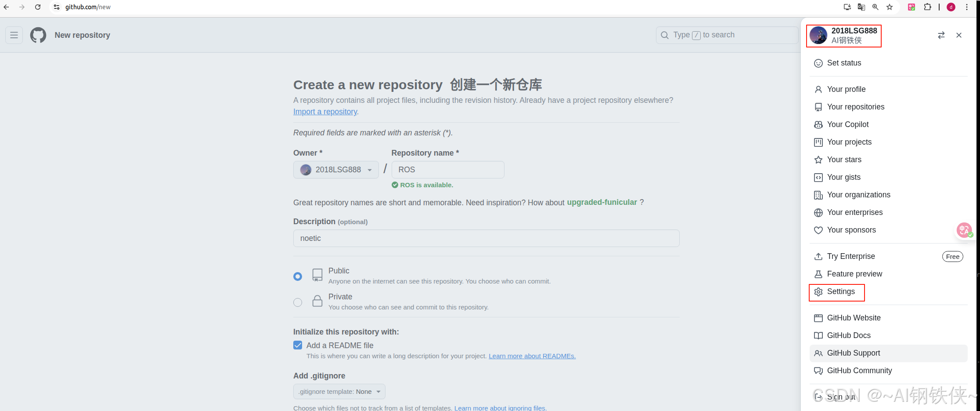
Task: Open Set status
Action: 889,63
